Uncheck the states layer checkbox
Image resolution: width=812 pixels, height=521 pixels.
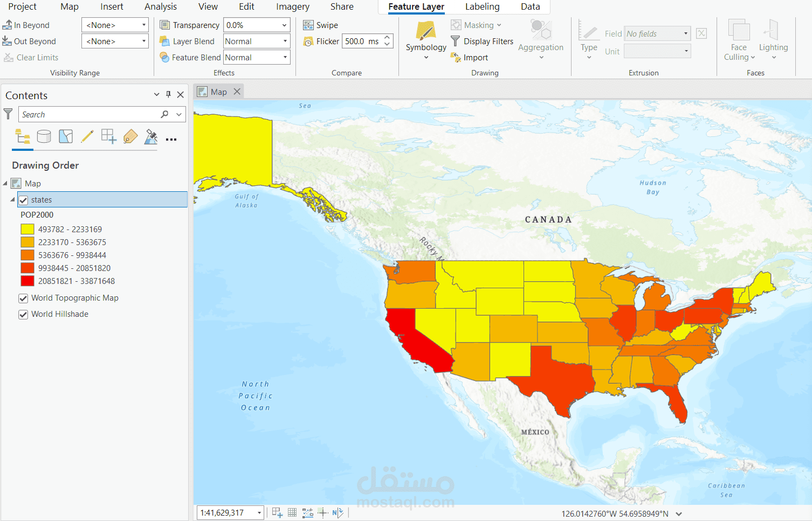(23, 200)
